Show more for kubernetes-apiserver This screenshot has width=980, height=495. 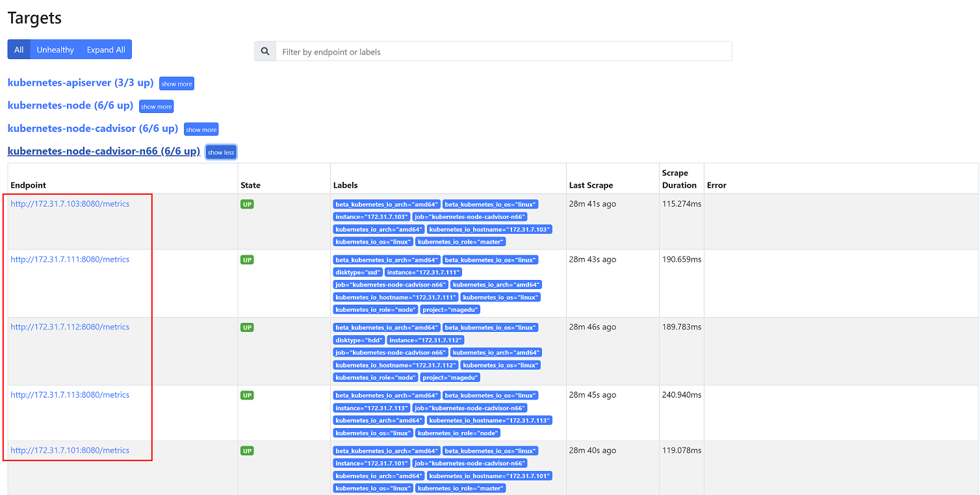click(x=177, y=84)
